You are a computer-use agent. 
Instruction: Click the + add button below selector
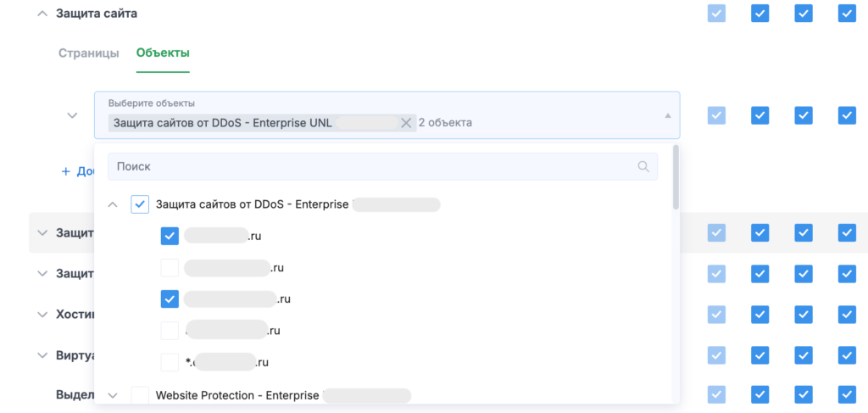coord(66,171)
